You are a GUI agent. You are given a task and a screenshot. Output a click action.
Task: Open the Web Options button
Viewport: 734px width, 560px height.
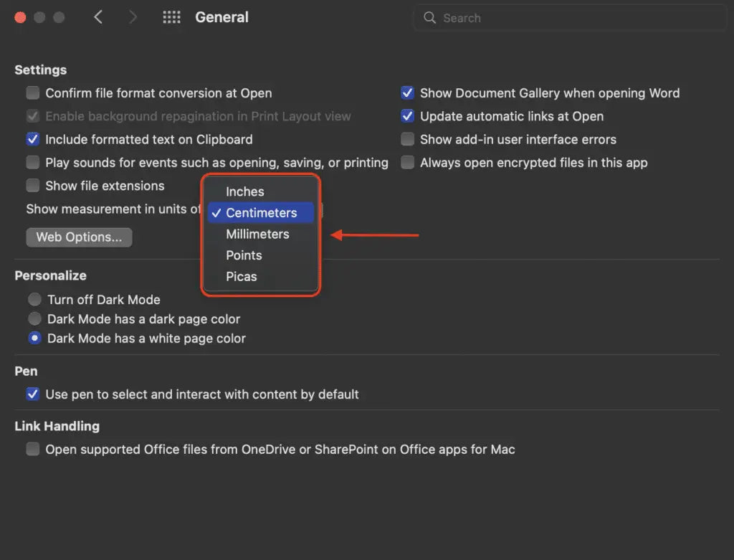tap(79, 237)
